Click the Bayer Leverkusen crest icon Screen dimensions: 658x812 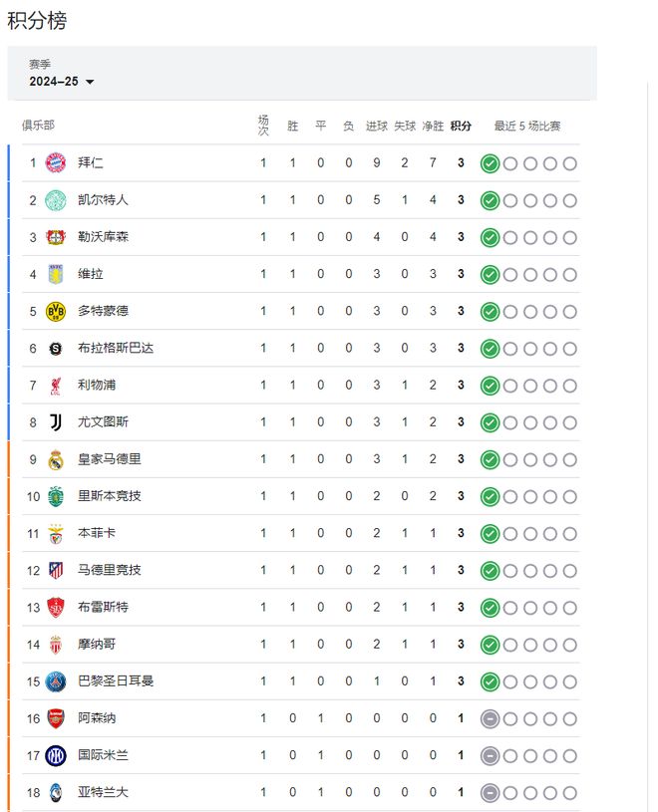56,237
